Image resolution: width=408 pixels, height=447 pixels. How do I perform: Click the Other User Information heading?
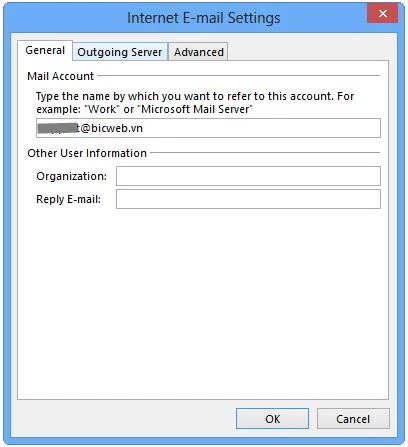87,153
